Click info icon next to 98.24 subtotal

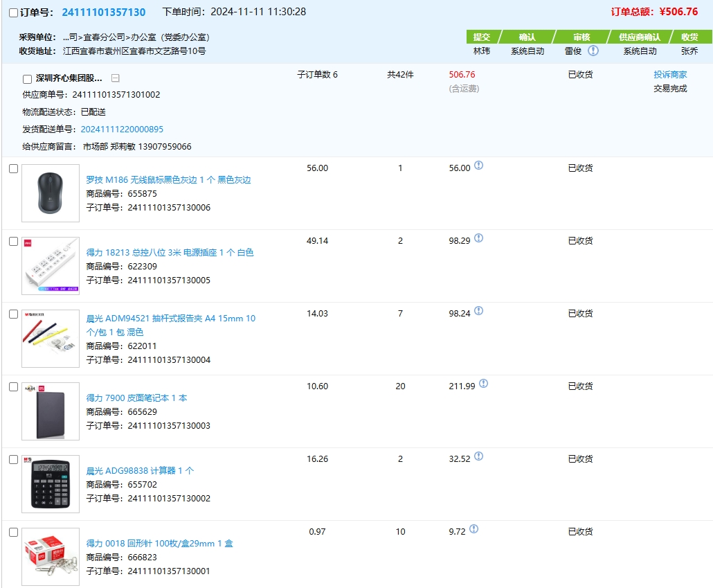[479, 311]
